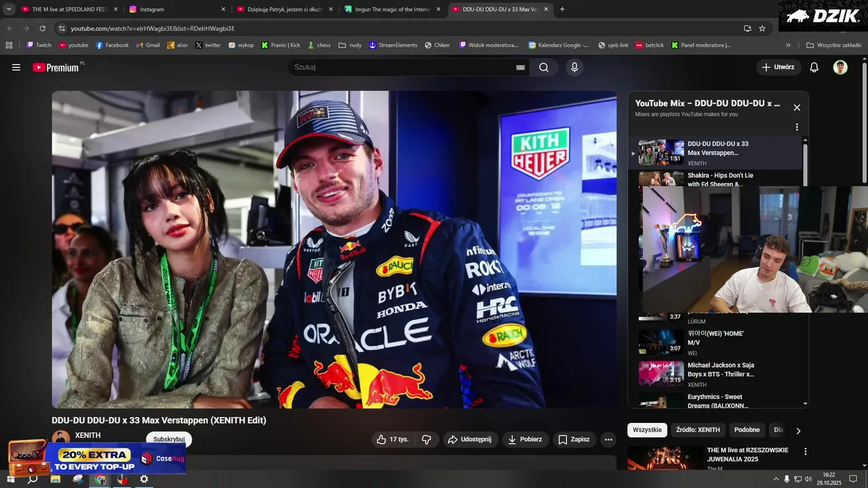The image size is (868, 488).
Task: Open Kalendarz Google bookmark
Action: [559, 45]
